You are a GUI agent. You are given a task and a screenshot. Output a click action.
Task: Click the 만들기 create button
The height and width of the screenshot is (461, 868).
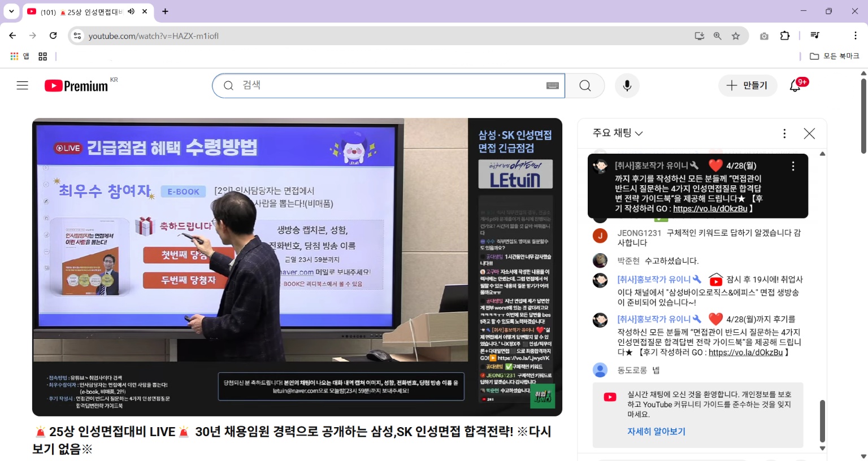(x=748, y=85)
